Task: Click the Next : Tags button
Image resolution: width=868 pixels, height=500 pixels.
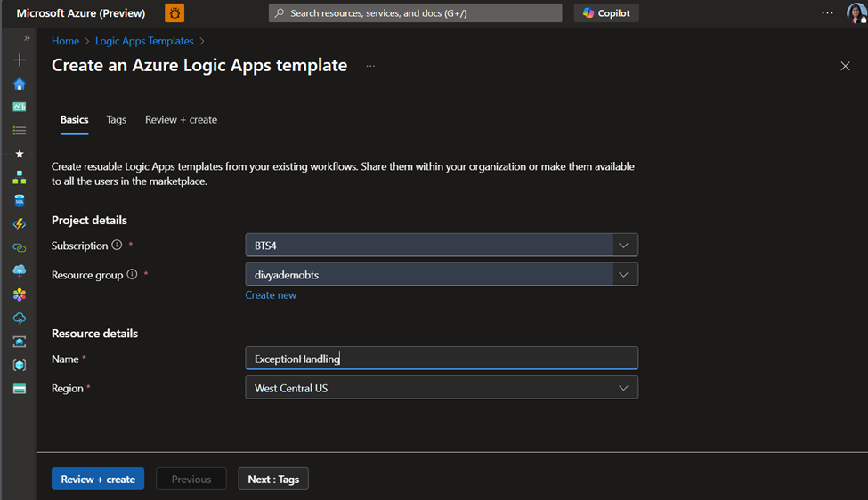Action: coord(273,479)
